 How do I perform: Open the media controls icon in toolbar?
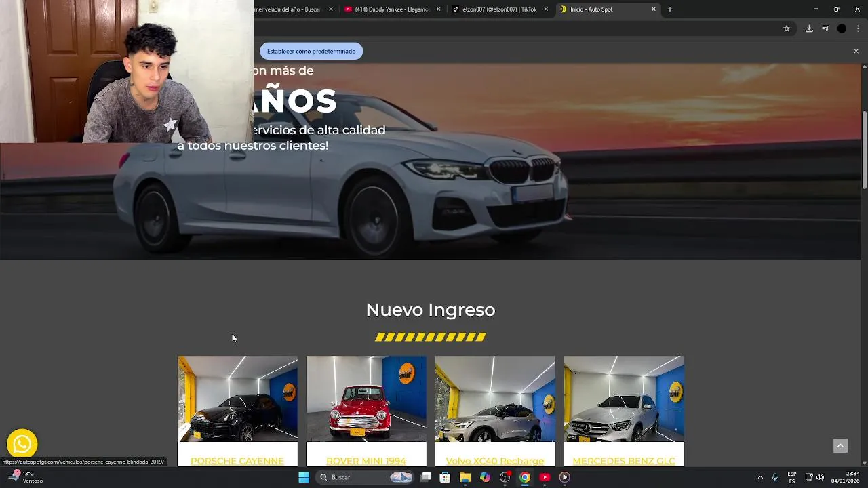coord(825,28)
